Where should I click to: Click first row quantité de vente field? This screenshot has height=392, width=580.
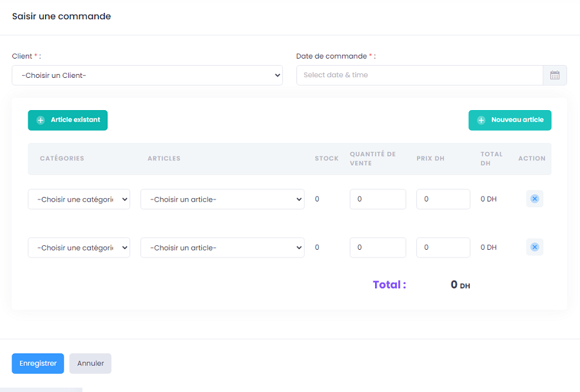coord(378,199)
